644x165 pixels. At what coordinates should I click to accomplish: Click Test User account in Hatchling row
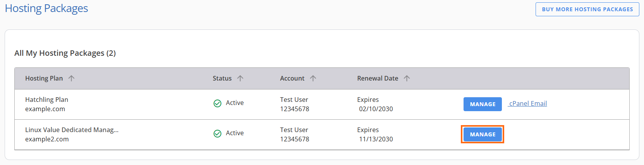294,100
